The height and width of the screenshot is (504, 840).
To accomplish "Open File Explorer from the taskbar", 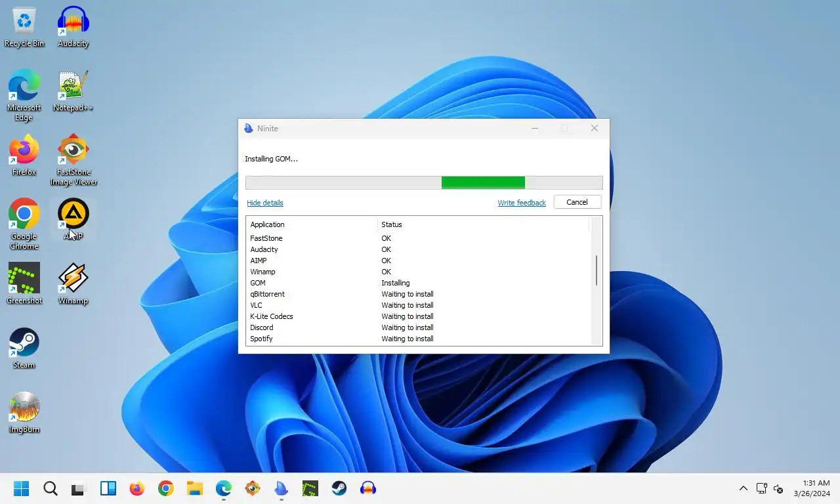I will tap(194, 488).
